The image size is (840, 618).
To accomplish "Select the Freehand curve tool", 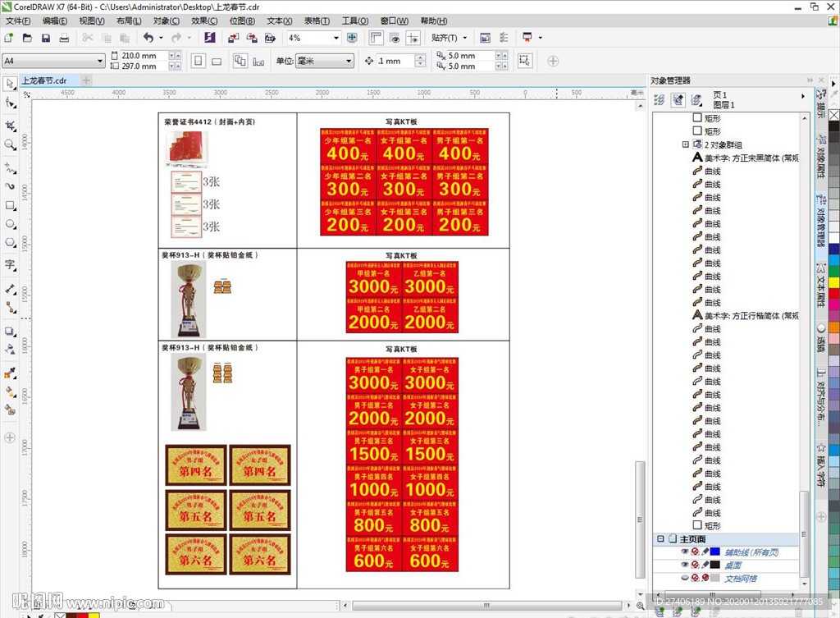I will (10, 167).
